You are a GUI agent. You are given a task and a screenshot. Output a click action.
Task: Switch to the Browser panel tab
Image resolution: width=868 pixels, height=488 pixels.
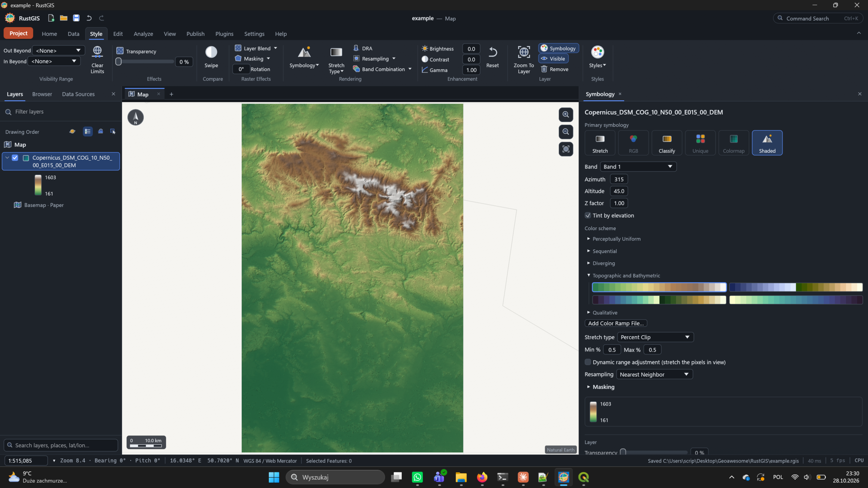tap(42, 94)
